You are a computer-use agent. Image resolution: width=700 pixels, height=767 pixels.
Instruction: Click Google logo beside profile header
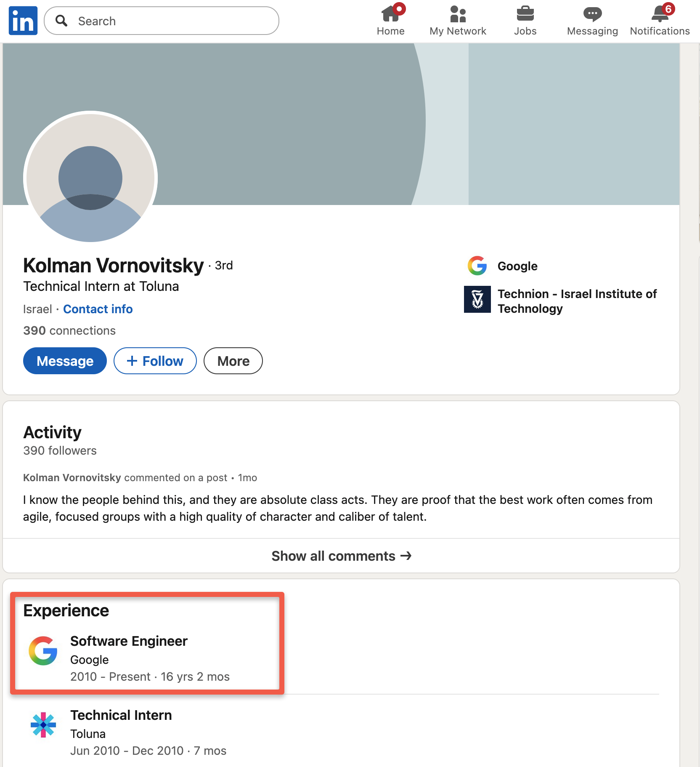(477, 266)
